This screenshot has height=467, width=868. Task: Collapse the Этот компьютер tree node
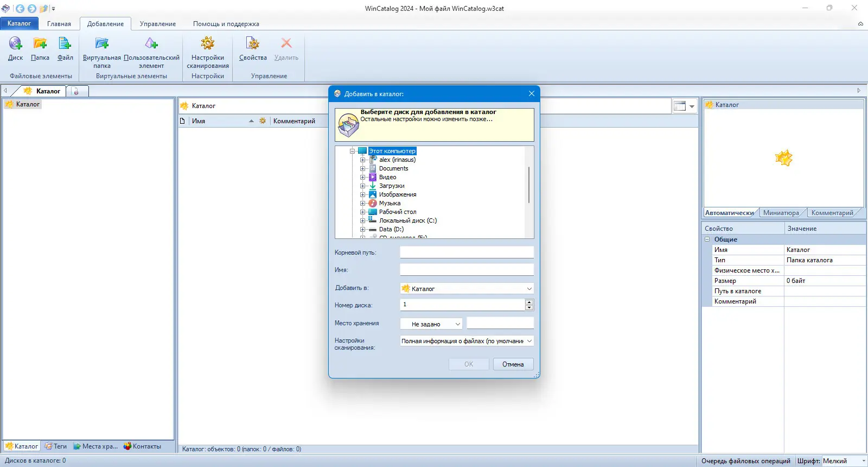pyautogui.click(x=353, y=151)
